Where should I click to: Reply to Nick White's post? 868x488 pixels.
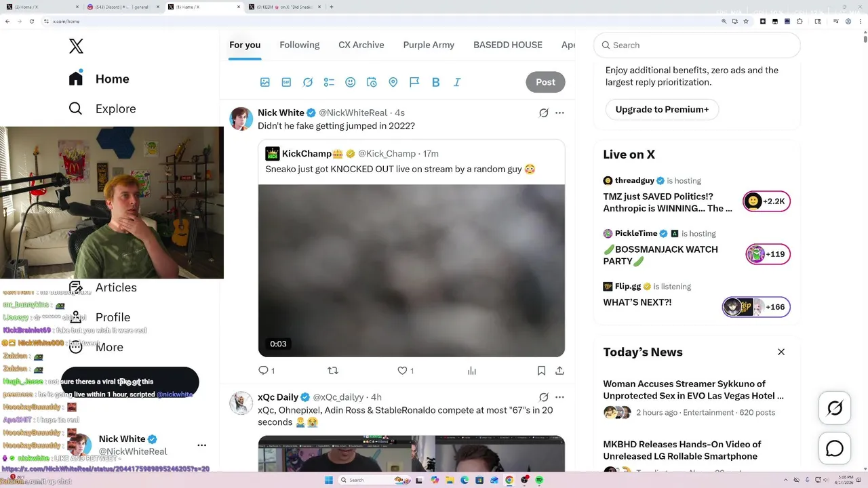(x=267, y=371)
